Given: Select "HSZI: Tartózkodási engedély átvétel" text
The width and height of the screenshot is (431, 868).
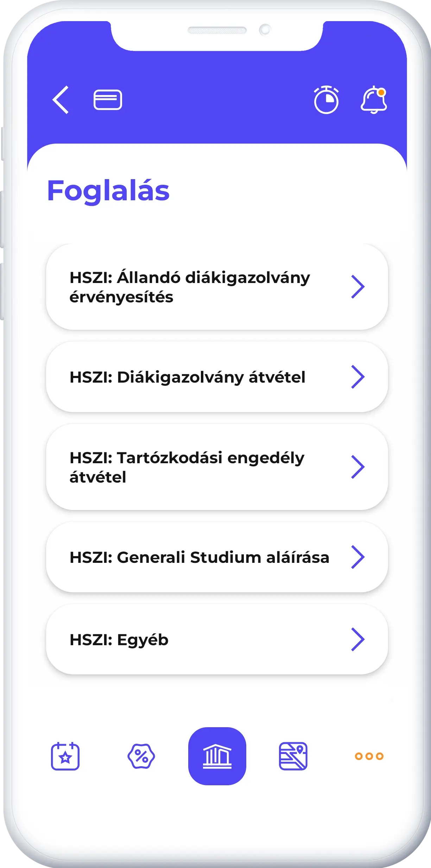Looking at the screenshot, I should point(187,467).
